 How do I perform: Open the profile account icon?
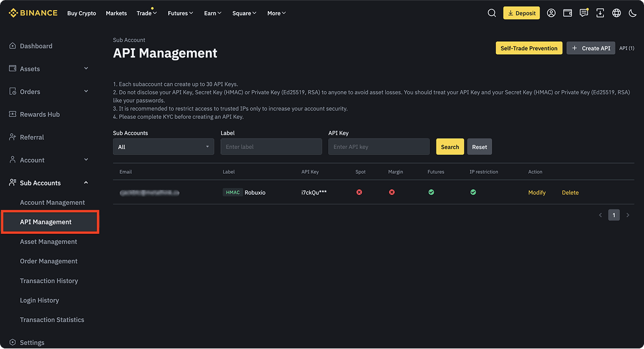(551, 12)
